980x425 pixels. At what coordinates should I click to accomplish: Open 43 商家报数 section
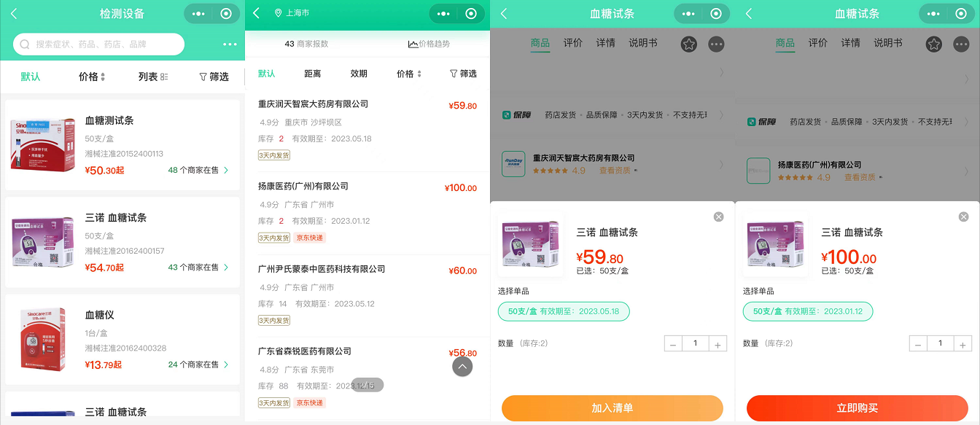point(306,44)
